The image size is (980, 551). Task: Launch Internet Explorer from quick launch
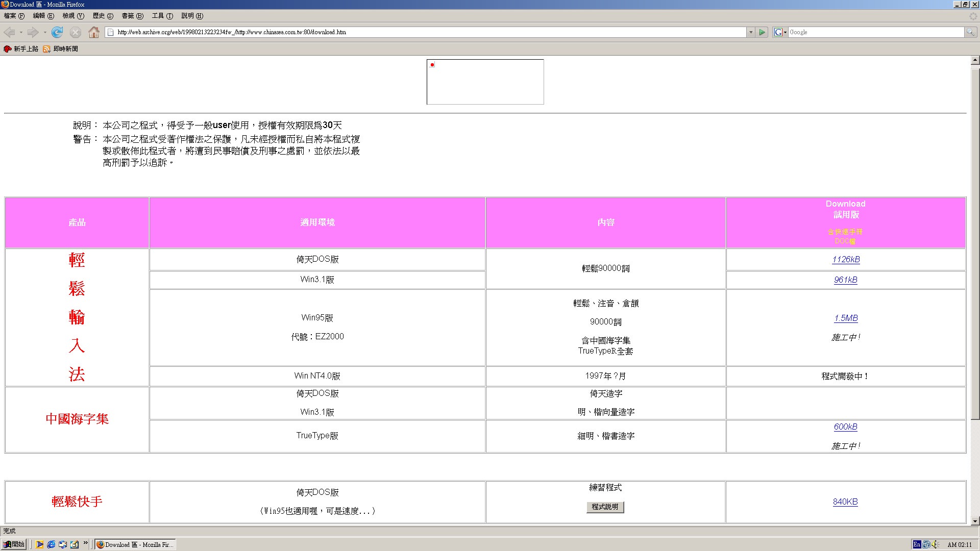tap(51, 544)
